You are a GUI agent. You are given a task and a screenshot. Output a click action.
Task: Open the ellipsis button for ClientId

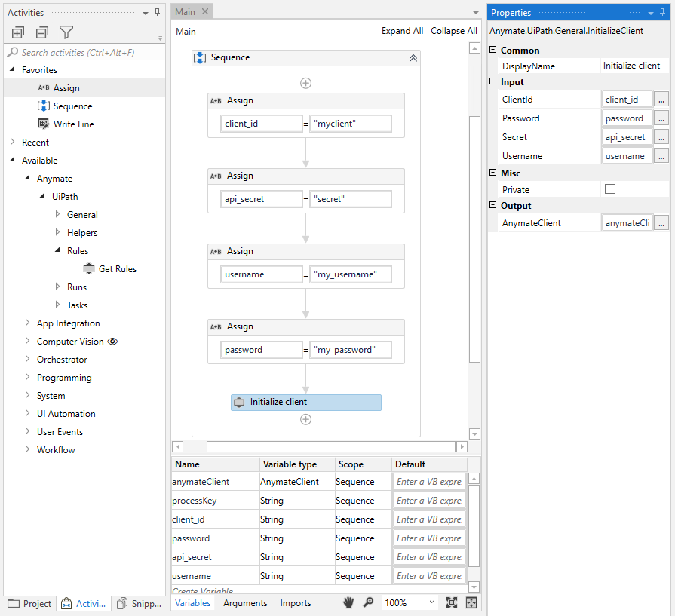[661, 100]
